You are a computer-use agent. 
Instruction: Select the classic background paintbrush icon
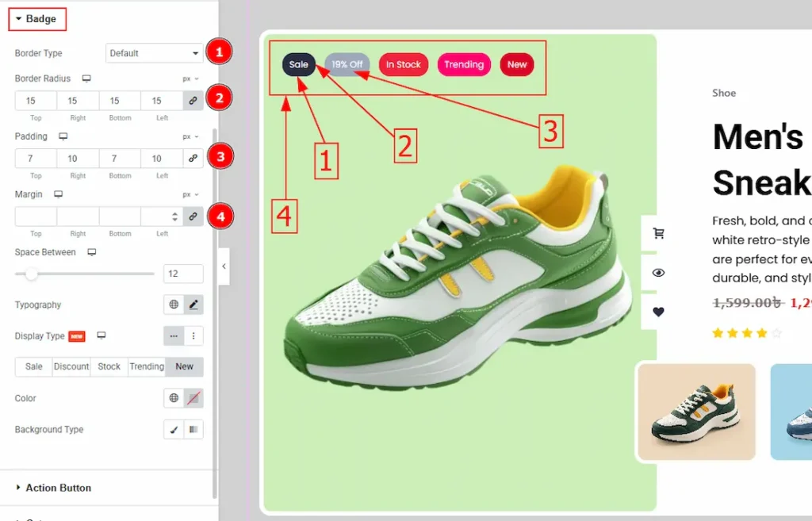(174, 430)
